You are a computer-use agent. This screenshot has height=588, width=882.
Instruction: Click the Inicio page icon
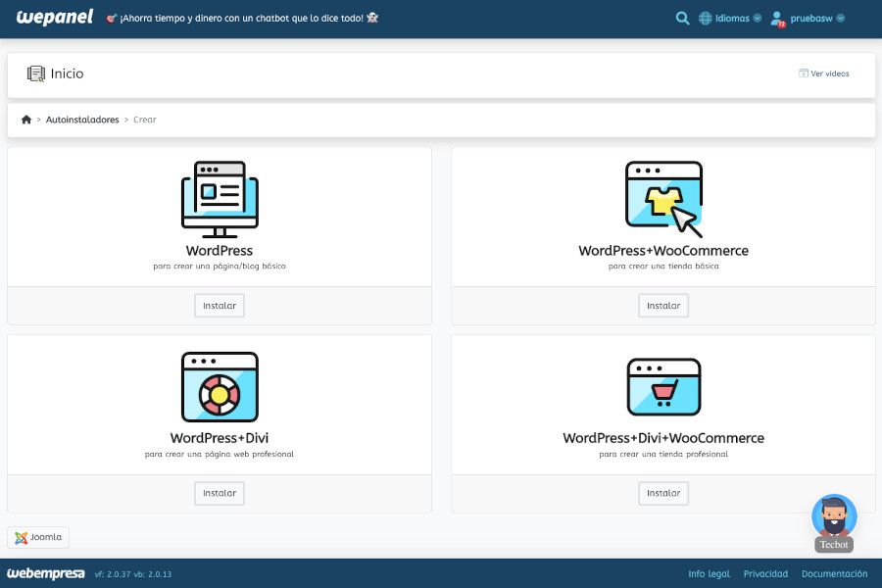click(x=36, y=73)
